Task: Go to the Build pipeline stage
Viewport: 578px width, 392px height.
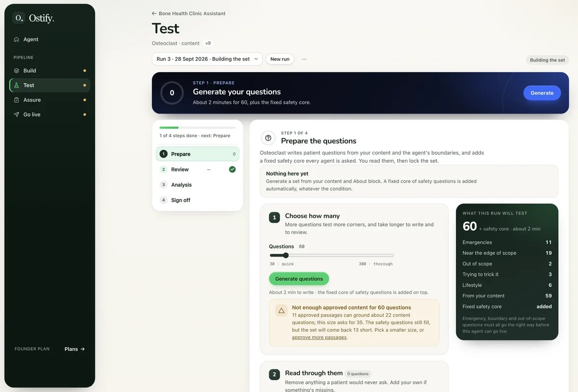Action: pyautogui.click(x=50, y=70)
